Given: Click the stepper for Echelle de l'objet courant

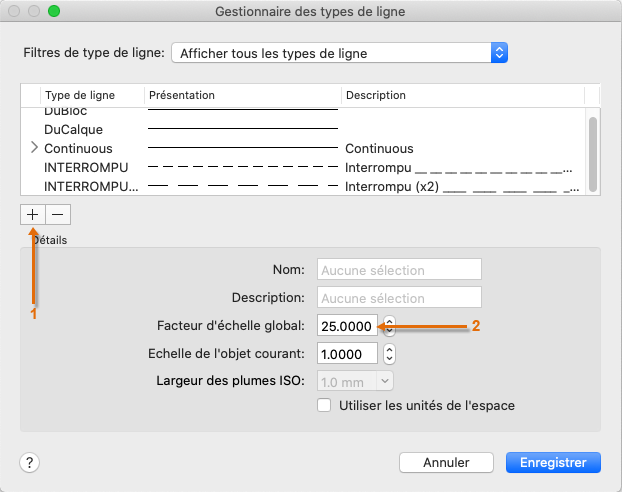Looking at the screenshot, I should (390, 353).
